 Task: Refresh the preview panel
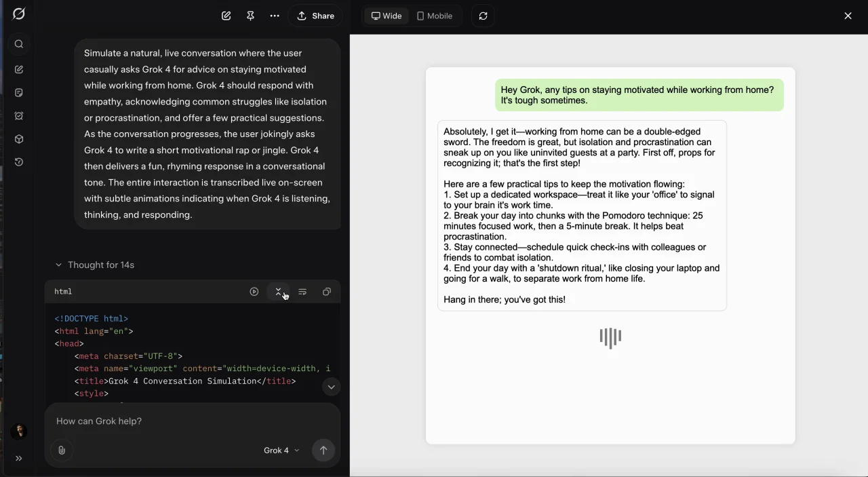click(x=483, y=16)
